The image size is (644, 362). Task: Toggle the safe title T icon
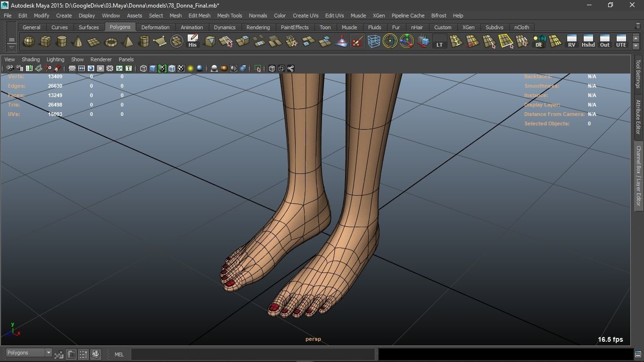pyautogui.click(x=129, y=68)
